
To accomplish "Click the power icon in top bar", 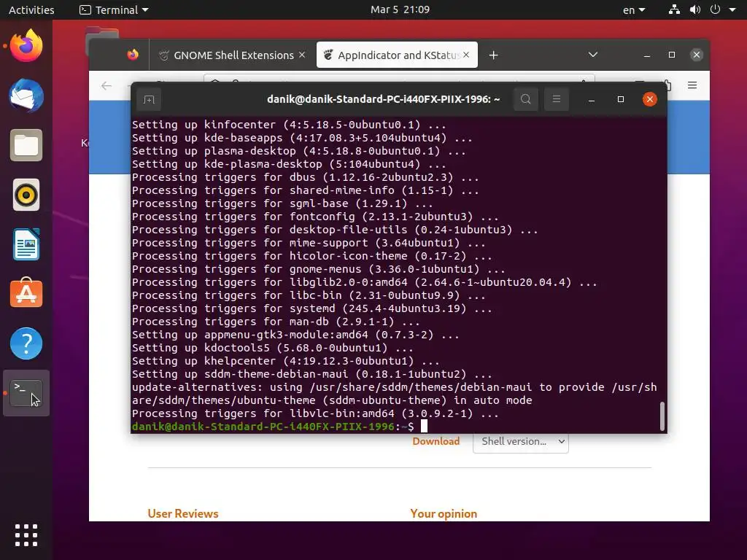I will pos(715,9).
